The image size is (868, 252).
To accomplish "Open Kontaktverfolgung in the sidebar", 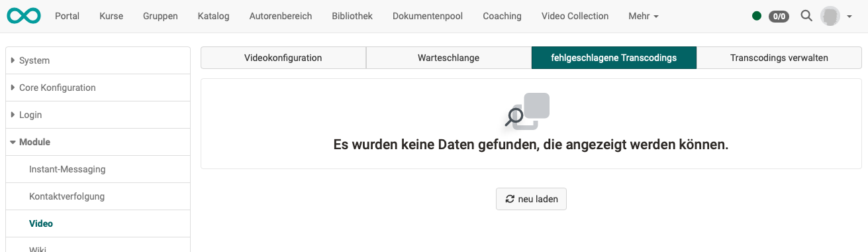I will (x=97, y=196).
